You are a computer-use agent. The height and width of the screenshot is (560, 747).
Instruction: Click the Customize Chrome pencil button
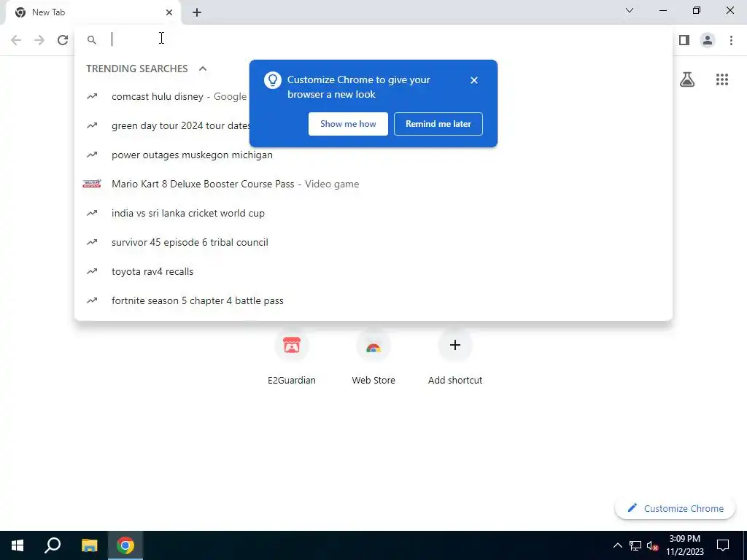click(x=676, y=508)
